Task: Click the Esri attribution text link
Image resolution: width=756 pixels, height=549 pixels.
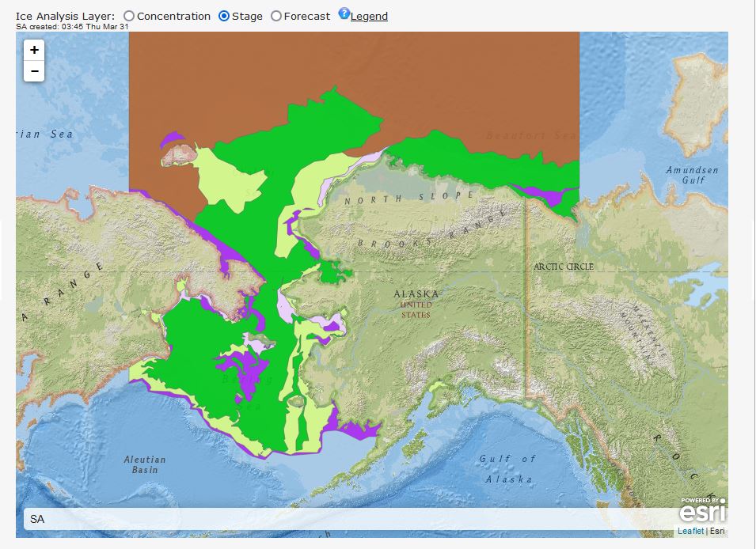Action: (716, 531)
